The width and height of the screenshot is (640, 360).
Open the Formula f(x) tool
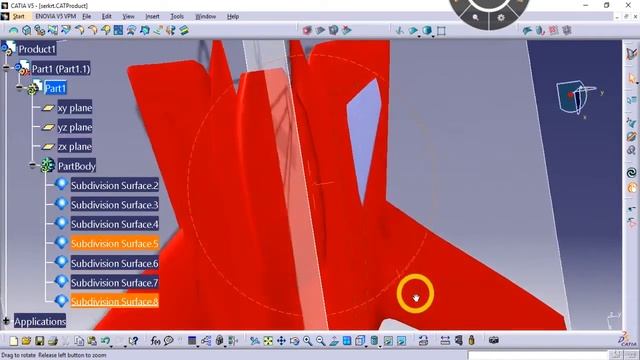[155, 341]
